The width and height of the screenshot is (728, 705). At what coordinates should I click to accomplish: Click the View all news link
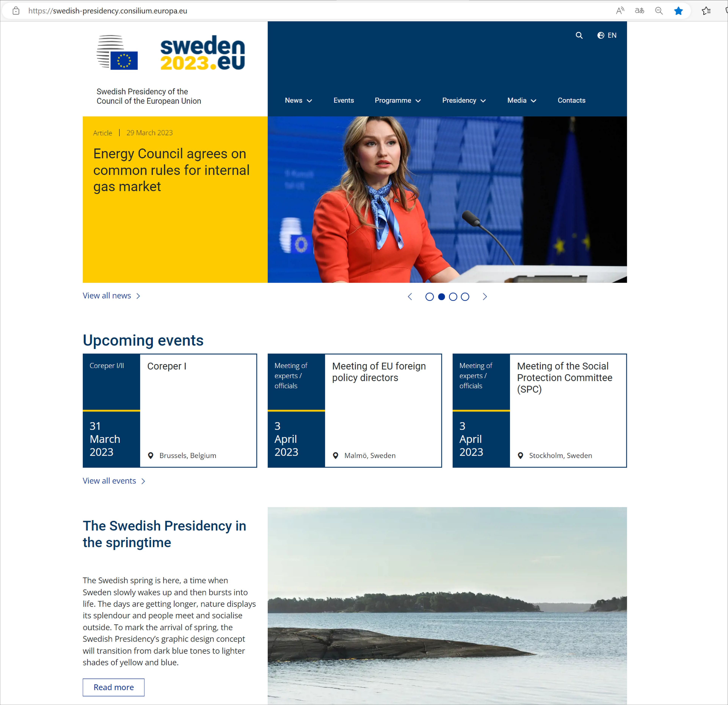pos(111,296)
